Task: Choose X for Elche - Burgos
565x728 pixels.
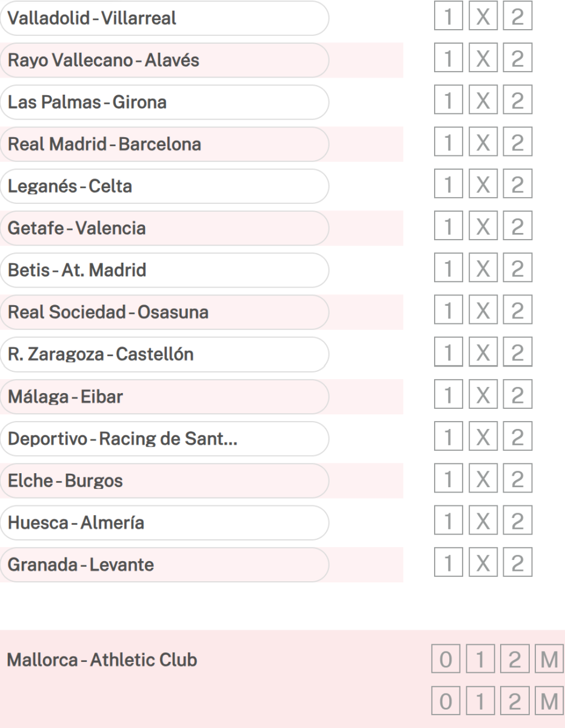Action: click(483, 481)
